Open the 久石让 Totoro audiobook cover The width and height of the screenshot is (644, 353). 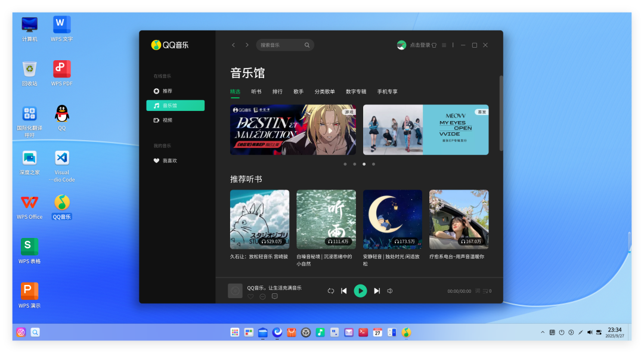259,219
